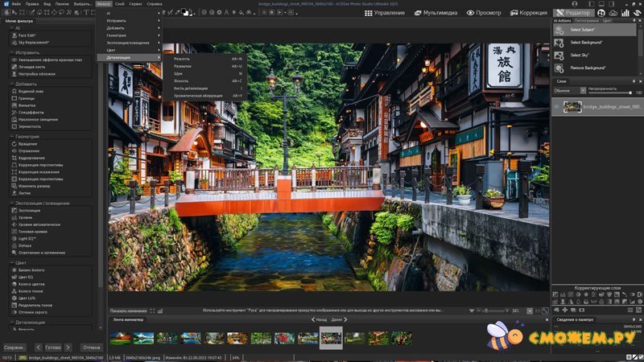Collapse the Экспозиция / освещение group
Screen dimensions: 644x362
(11, 203)
